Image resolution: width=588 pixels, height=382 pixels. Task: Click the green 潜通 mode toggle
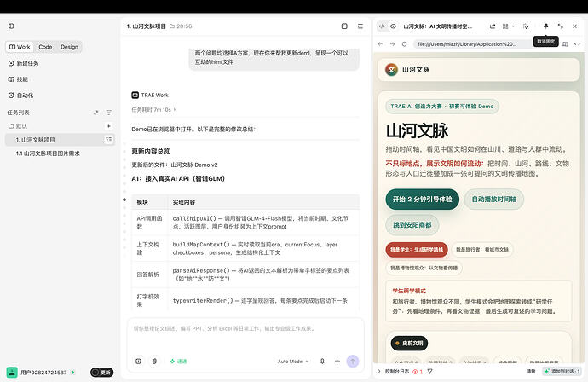(178, 361)
